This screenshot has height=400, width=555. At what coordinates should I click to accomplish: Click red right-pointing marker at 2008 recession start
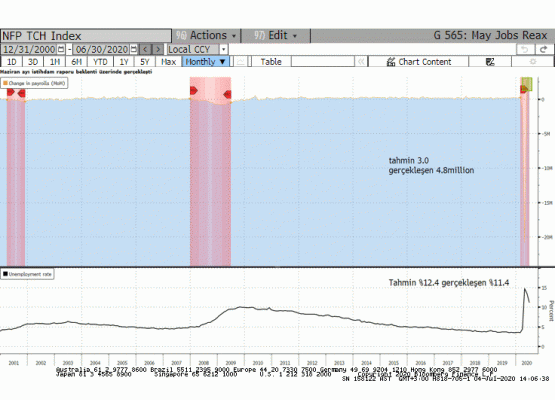click(x=193, y=90)
